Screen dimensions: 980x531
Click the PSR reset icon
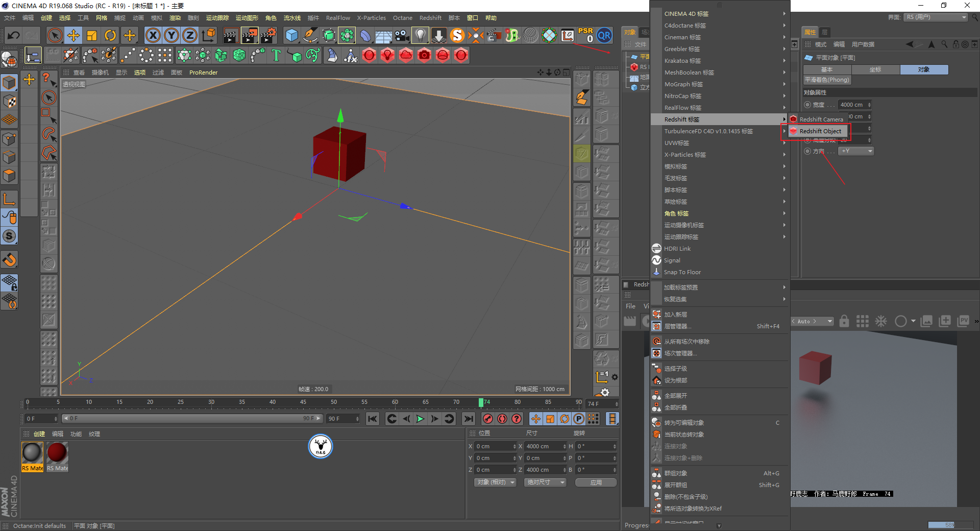[x=586, y=35]
